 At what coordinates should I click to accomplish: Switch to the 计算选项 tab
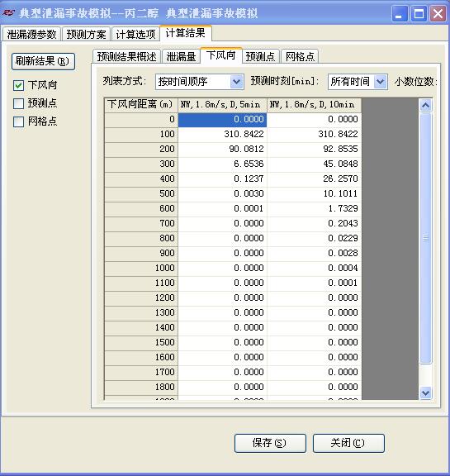pos(135,34)
